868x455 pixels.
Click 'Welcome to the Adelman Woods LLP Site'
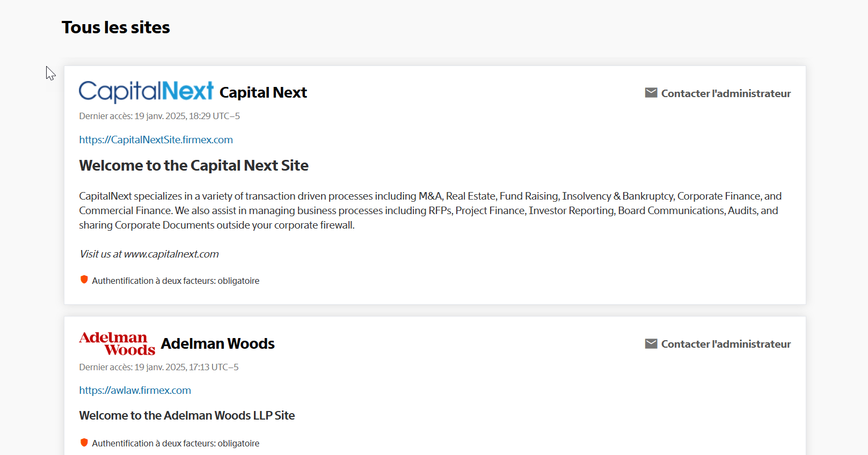tap(187, 415)
